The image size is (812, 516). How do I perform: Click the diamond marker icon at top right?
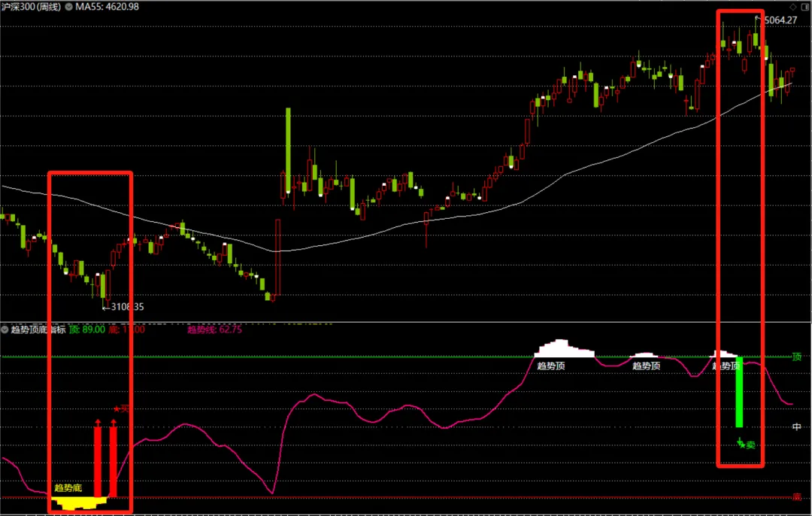pos(793,7)
